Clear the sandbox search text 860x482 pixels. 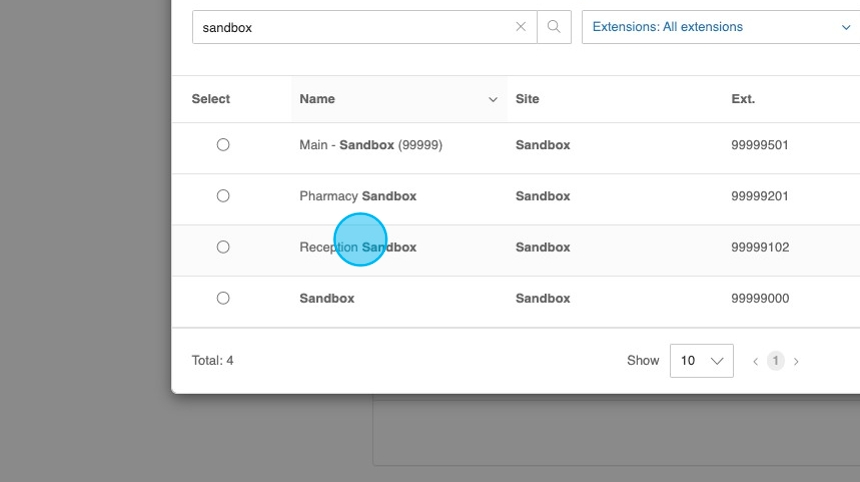tap(520, 27)
